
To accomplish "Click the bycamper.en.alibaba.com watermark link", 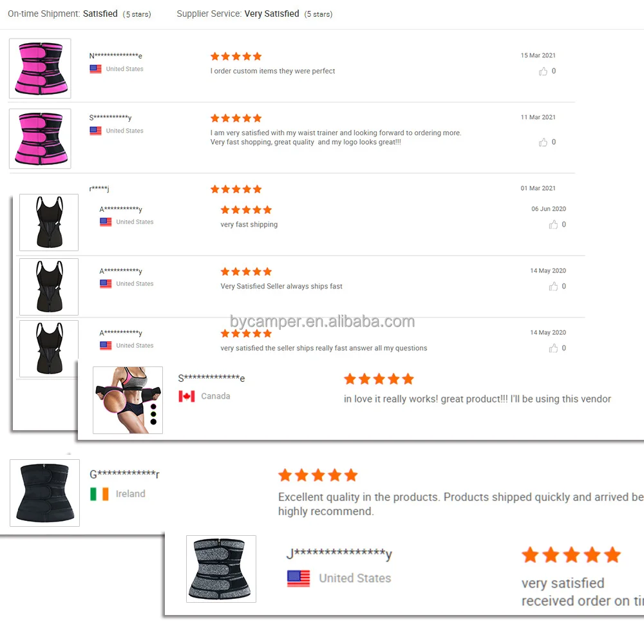I will tap(323, 321).
